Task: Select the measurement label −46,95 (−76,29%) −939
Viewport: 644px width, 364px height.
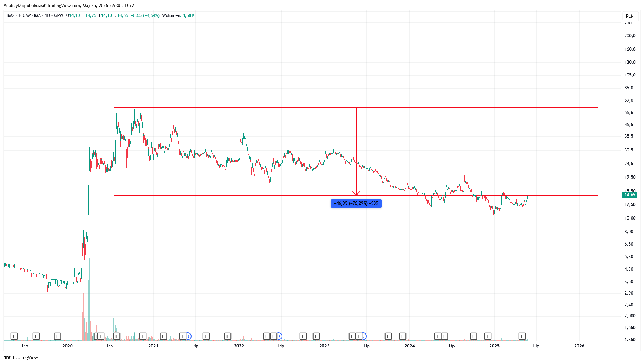Action: [x=356, y=203]
